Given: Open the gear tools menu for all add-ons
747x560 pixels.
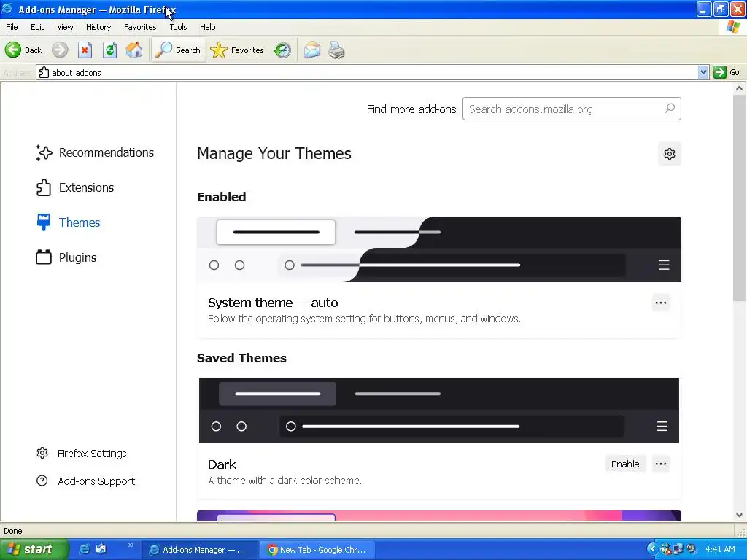Looking at the screenshot, I should pos(670,154).
